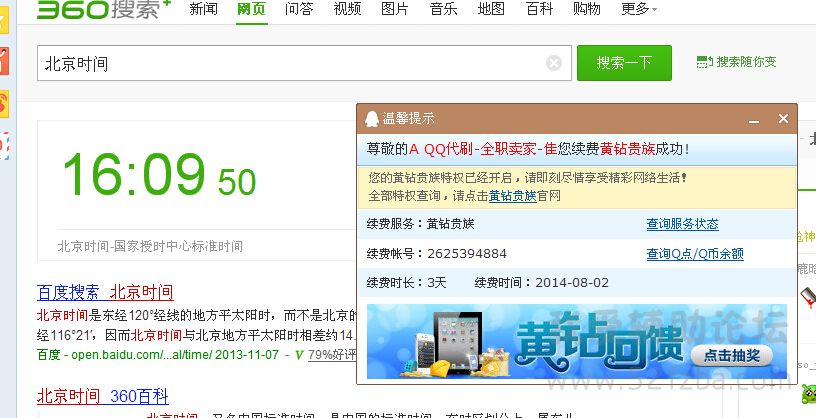816x418 pixels.
Task: Click the 查询Q点/Q币余额 link
Action: tap(695, 254)
